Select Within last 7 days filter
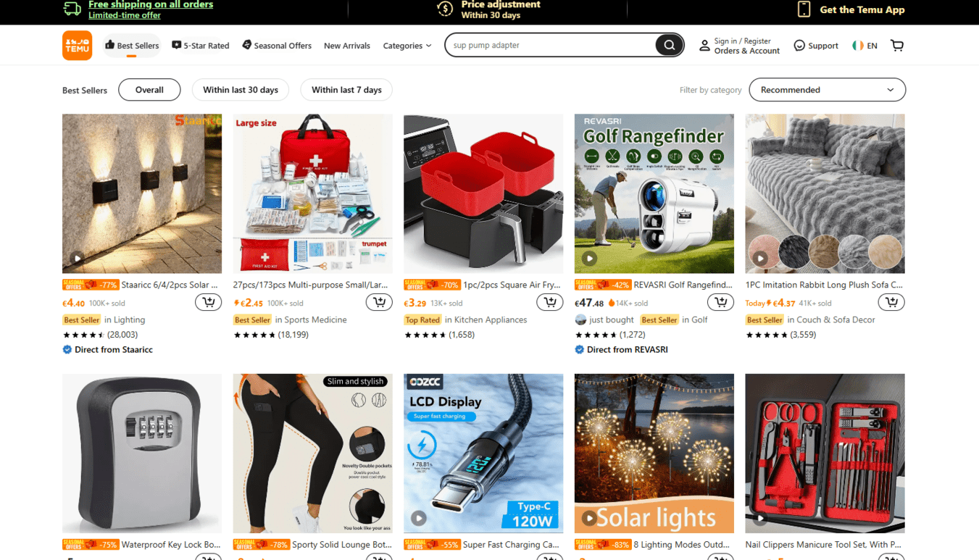 point(346,90)
